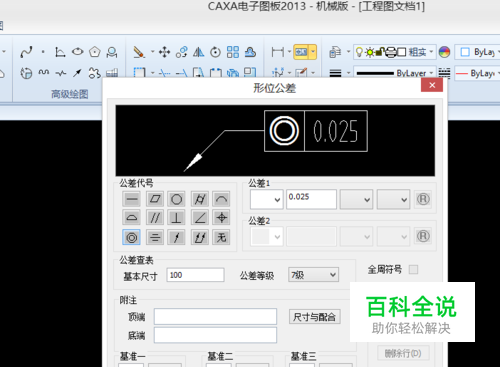Click the delete eraser brush tool
500x367 pixels.
(x=139, y=52)
